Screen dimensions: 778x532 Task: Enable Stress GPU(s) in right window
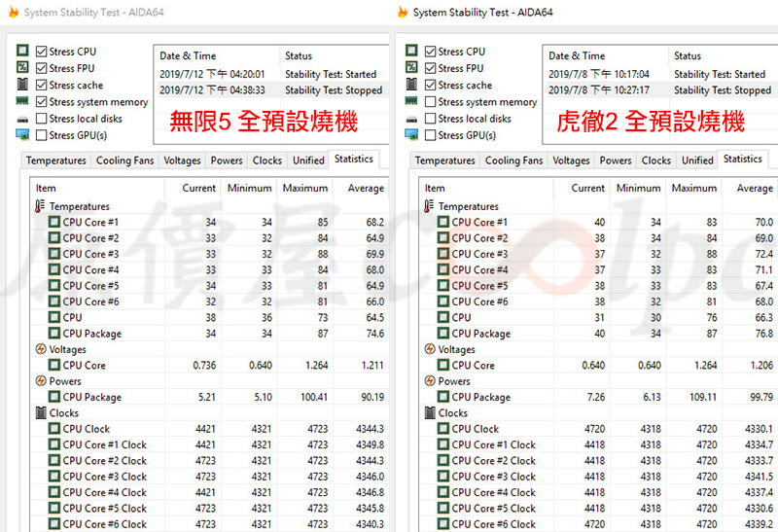(x=430, y=135)
